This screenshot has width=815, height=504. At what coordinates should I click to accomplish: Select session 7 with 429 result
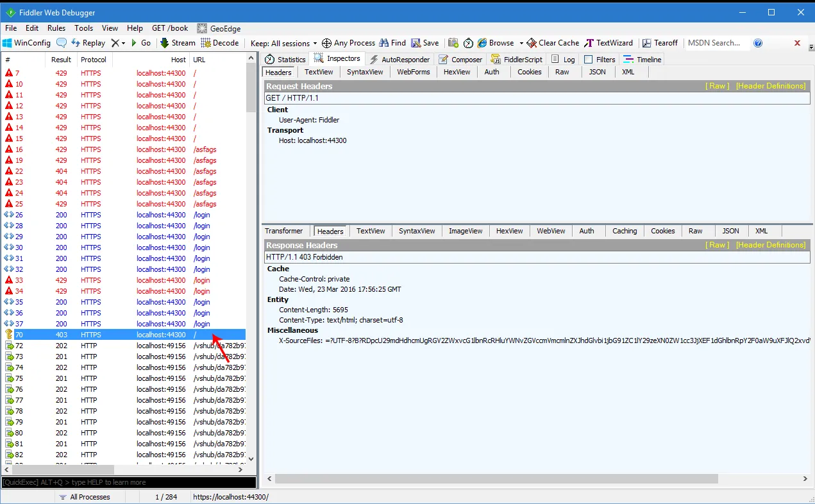124,73
